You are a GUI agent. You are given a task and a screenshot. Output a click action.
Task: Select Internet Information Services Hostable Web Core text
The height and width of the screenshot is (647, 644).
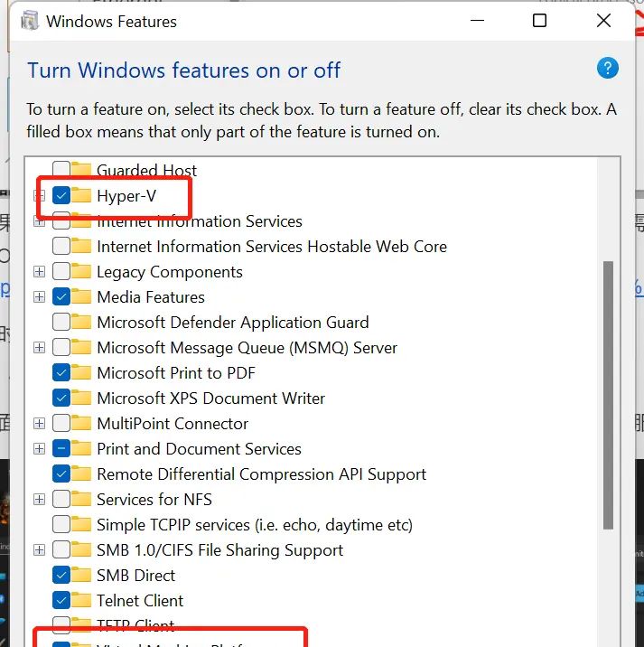(272, 247)
